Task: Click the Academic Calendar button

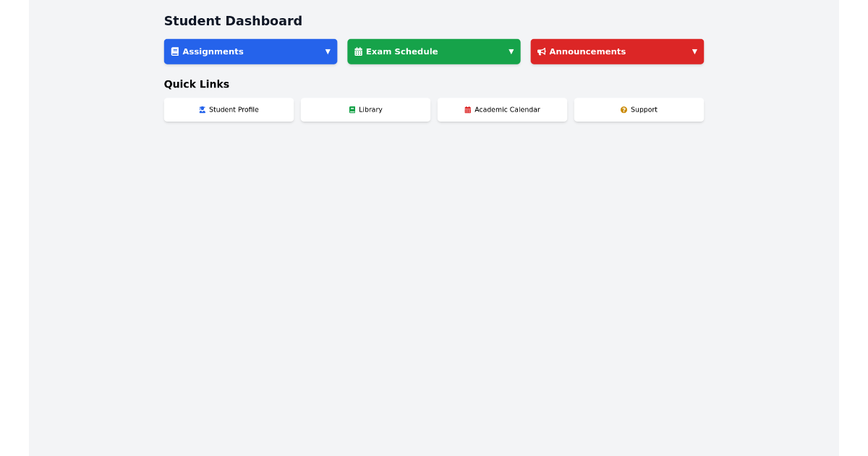Action: pyautogui.click(x=502, y=109)
